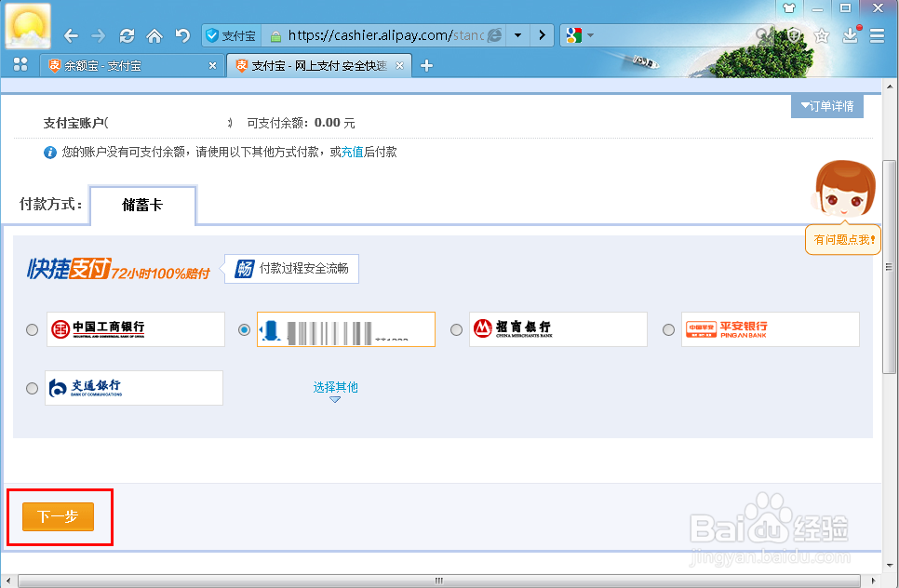Open the 订单详情 dropdown
The image size is (899, 588).
pos(826,106)
